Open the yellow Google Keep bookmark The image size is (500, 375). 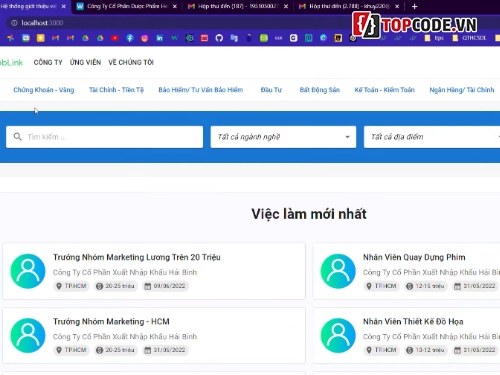(x=41, y=38)
